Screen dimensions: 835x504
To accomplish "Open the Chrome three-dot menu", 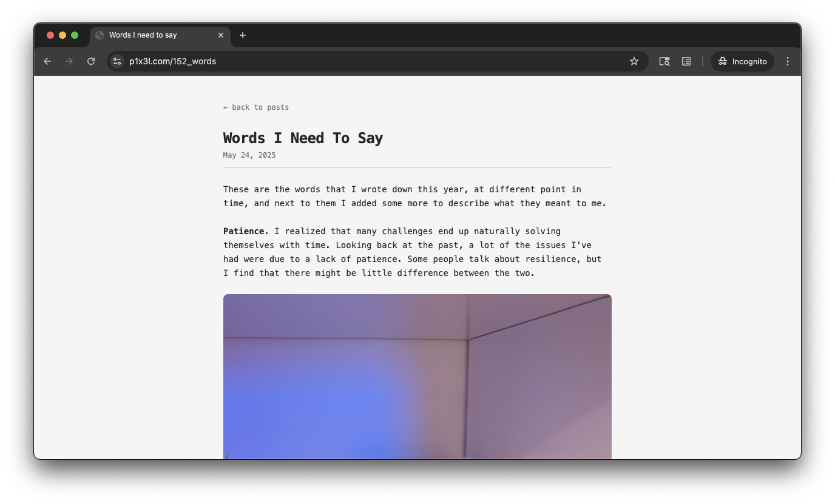I will (788, 61).
